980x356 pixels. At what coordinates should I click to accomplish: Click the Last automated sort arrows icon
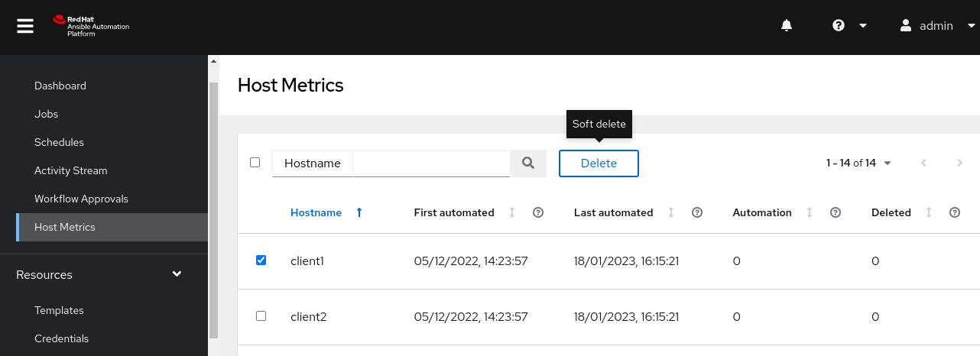pos(671,212)
